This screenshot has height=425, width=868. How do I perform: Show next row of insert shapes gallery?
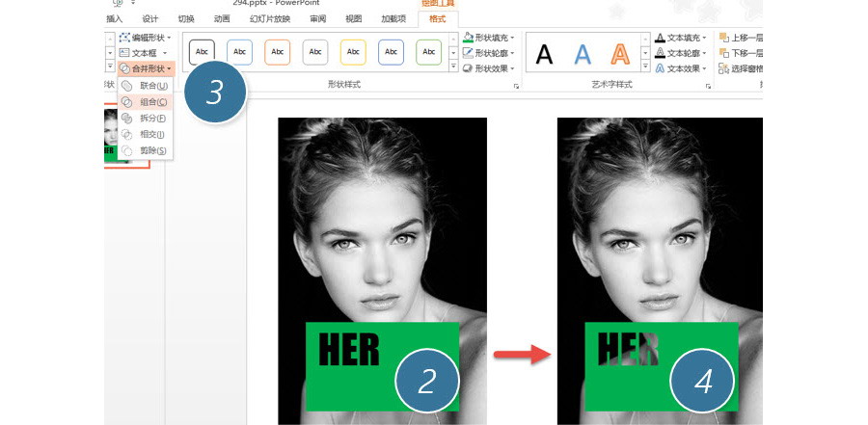(110, 53)
